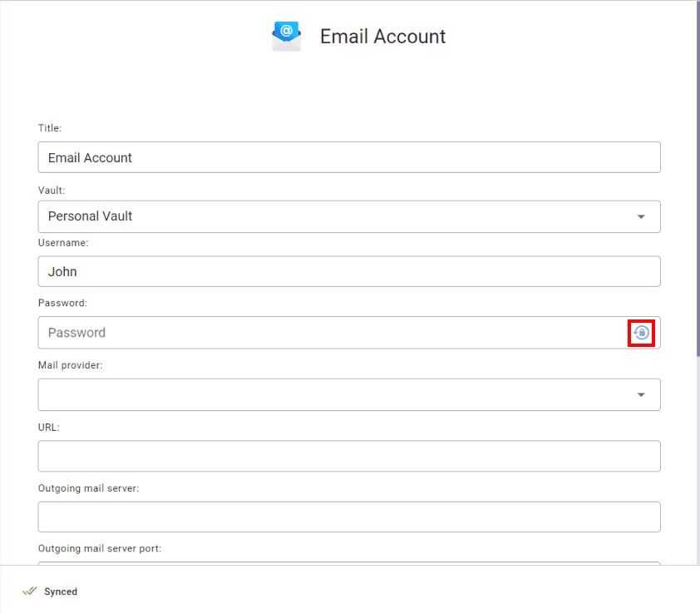Open the Personal Vault selector
The image size is (700, 614).
point(349,215)
